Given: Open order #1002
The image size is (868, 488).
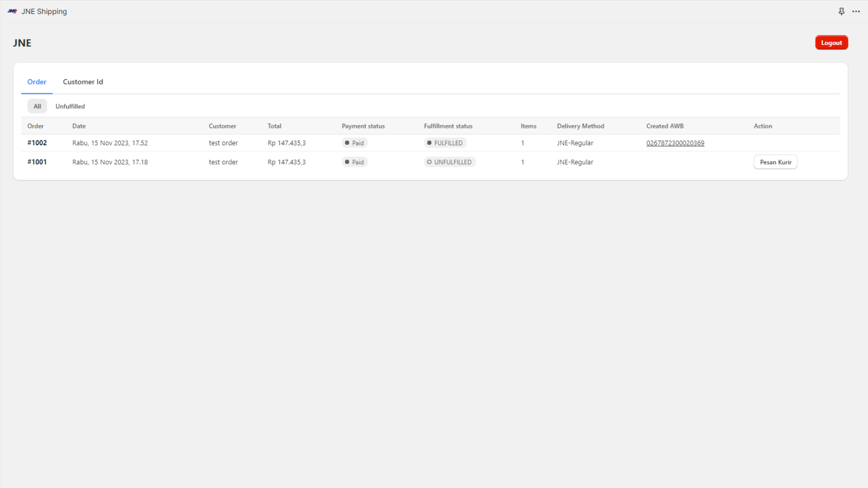Looking at the screenshot, I should pyautogui.click(x=37, y=143).
